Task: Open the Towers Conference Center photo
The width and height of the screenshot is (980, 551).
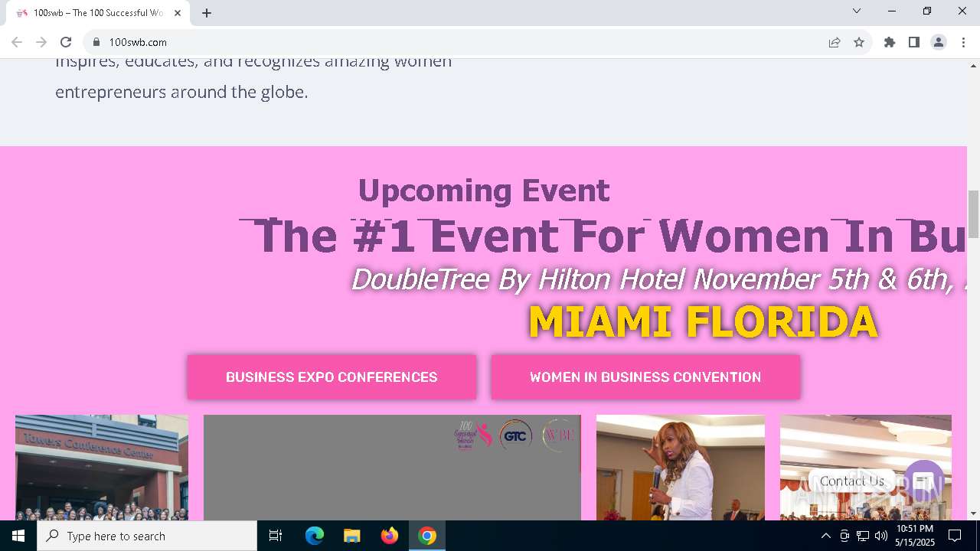Action: click(x=102, y=468)
